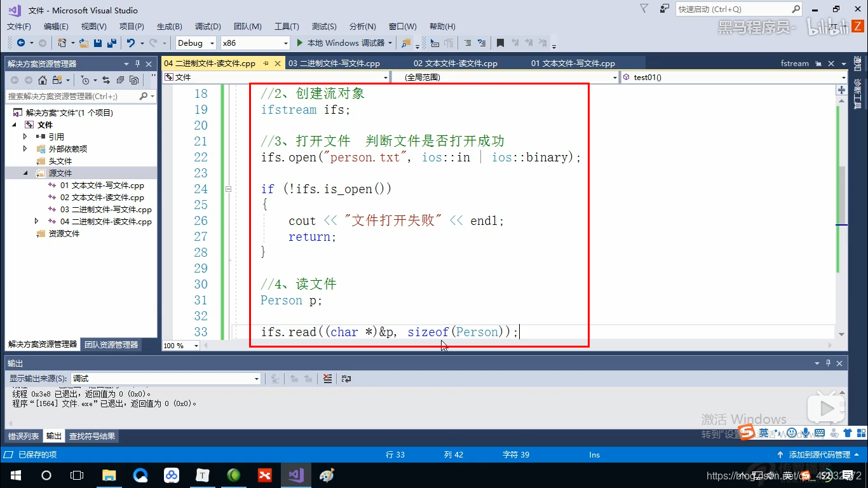The height and width of the screenshot is (488, 868).
Task: Start debugging with the green play icon
Action: (301, 43)
